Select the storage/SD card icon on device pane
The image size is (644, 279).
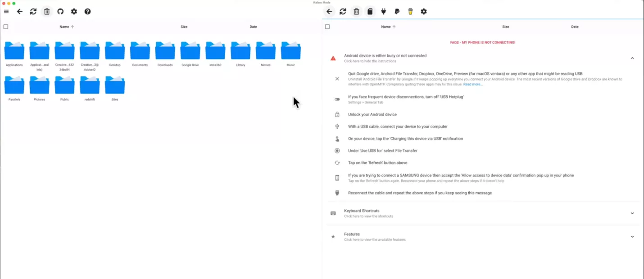click(370, 11)
